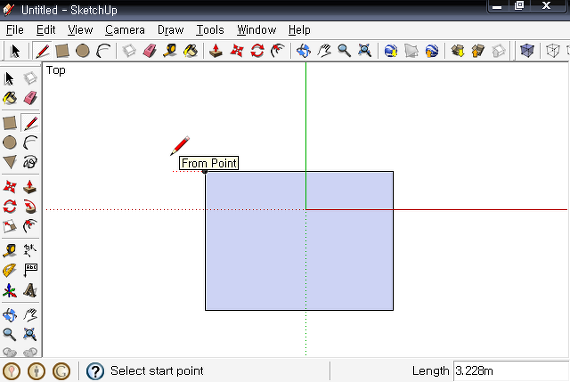Pick the Paint Bucket in left palette
Screen dimensions: 570x382
click(10, 98)
